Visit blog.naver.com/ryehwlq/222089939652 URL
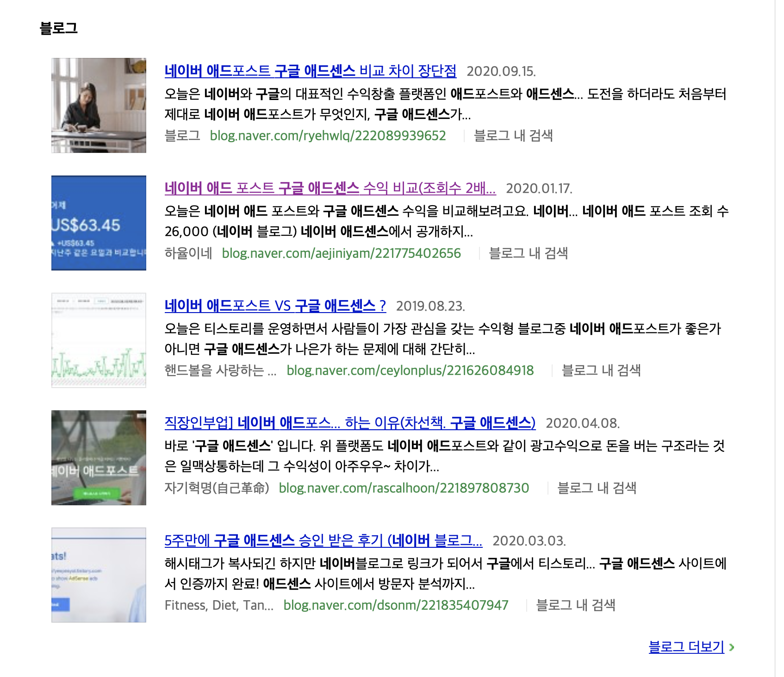 pyautogui.click(x=328, y=136)
